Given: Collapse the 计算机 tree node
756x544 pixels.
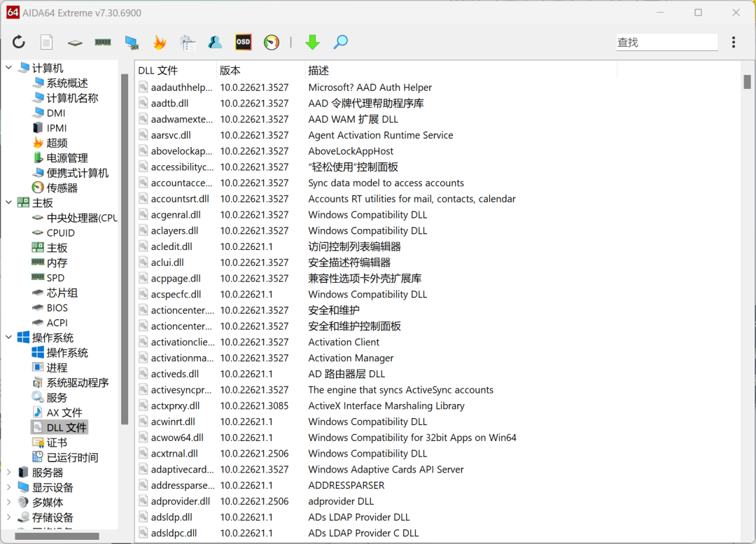Looking at the screenshot, I should (8, 67).
